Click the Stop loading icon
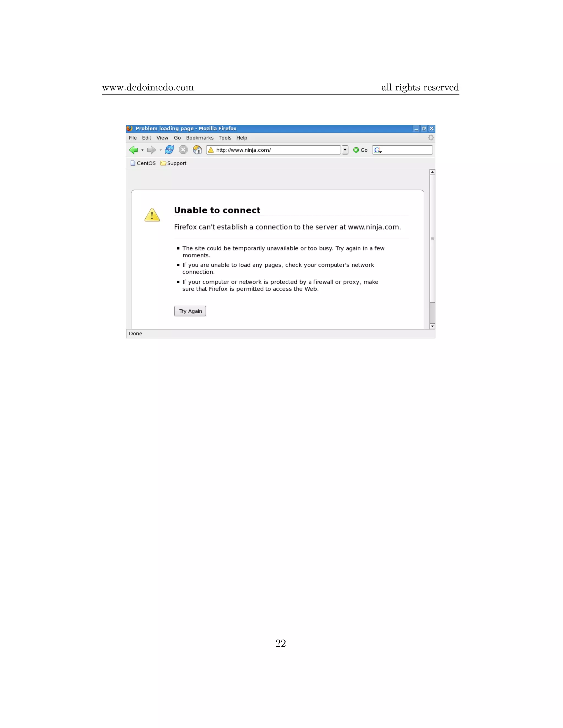The height and width of the screenshot is (728, 563). pyautogui.click(x=183, y=150)
